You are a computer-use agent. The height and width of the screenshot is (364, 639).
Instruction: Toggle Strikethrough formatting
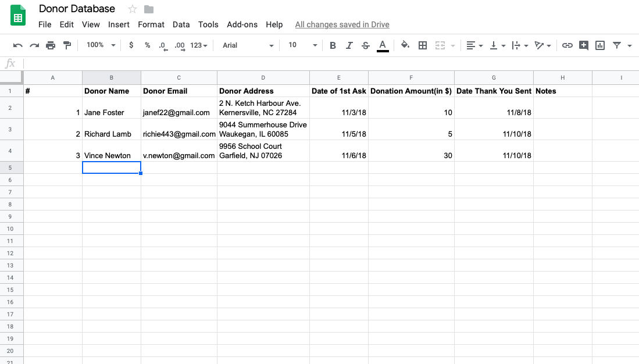coord(366,45)
